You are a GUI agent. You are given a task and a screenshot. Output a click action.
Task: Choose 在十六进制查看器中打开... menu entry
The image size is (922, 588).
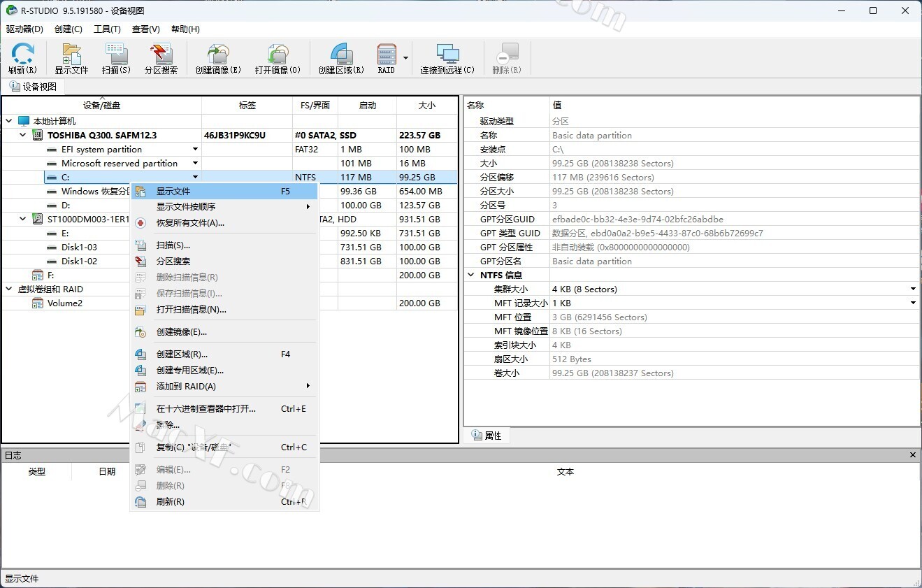(224, 409)
